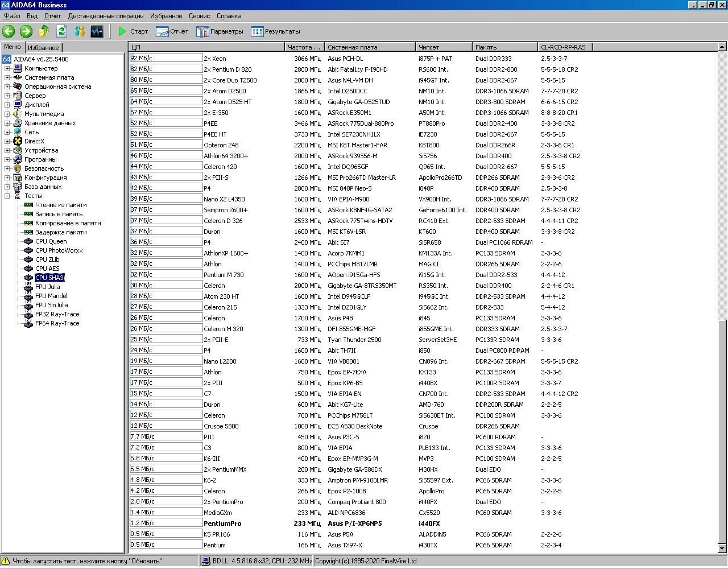This screenshot has height=569, width=728.
Task: Sort by the ЦП column header
Action: (x=206, y=47)
